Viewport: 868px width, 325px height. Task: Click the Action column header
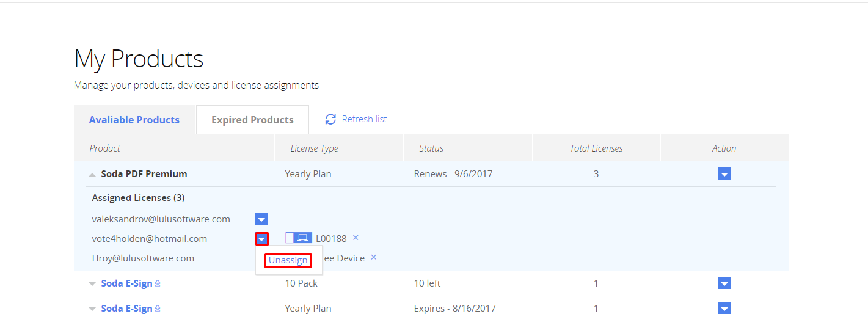724,148
